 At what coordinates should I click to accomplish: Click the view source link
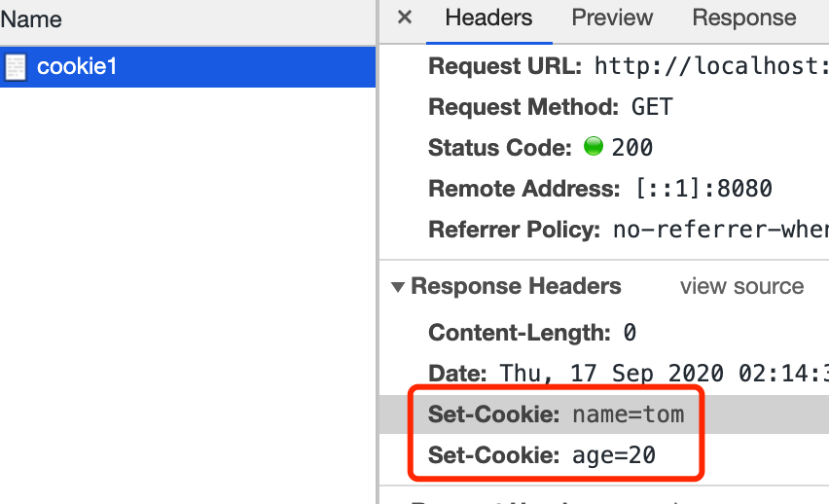click(741, 286)
